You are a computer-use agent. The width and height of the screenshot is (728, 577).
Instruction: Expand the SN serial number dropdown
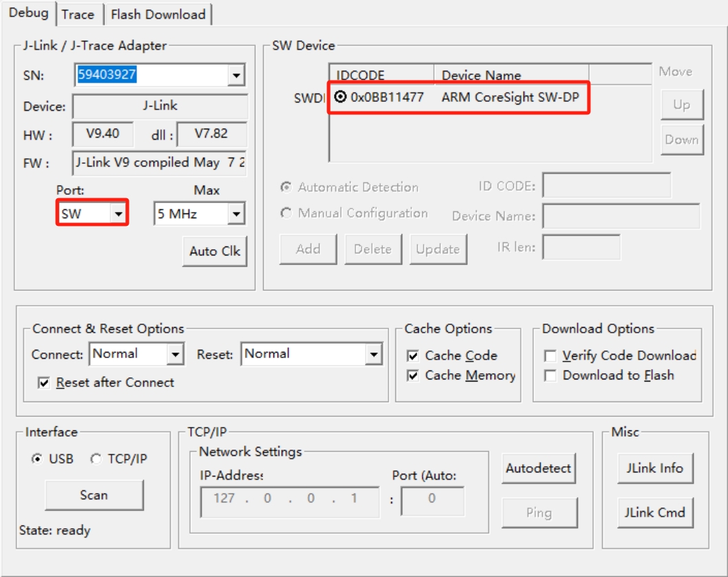(236, 75)
